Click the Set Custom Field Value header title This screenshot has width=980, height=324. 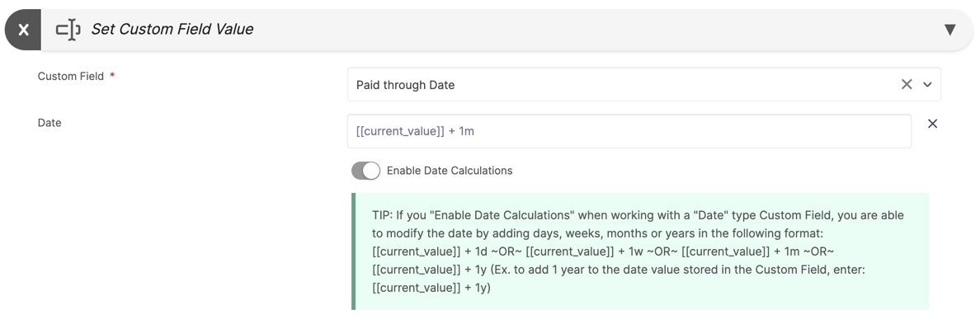pyautogui.click(x=172, y=30)
